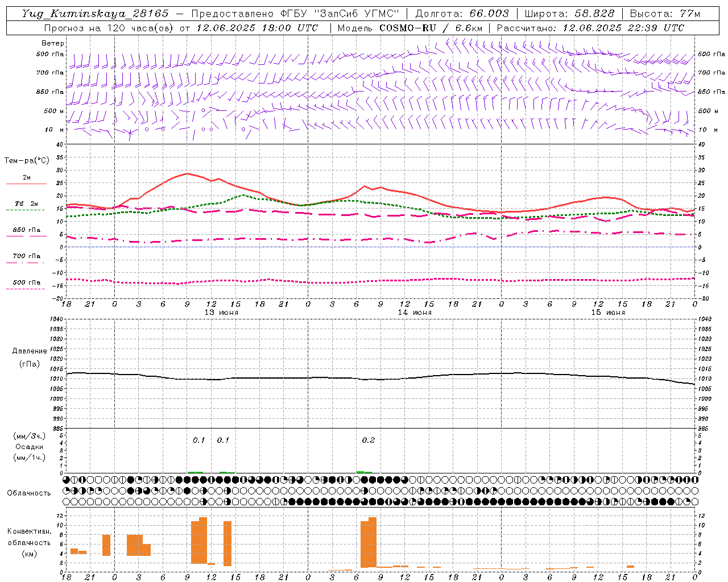The height and width of the screenshot is (582, 728).
Task: Click the Конвективн. облачность label
Action: tap(29, 537)
